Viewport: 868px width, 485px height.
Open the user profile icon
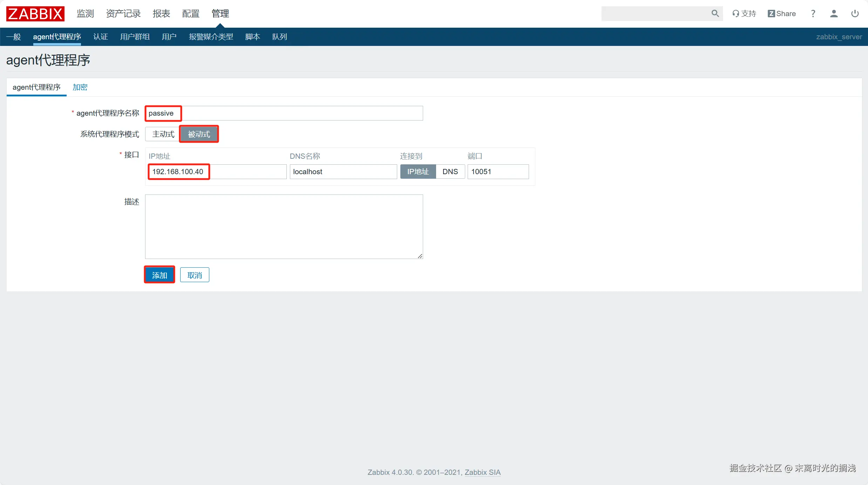(x=834, y=14)
